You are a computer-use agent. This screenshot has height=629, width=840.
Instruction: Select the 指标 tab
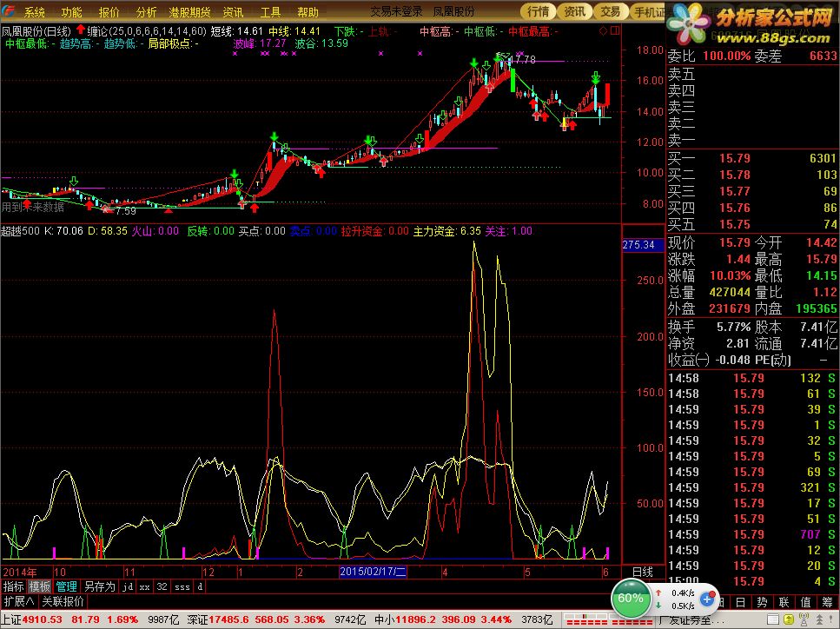click(13, 586)
